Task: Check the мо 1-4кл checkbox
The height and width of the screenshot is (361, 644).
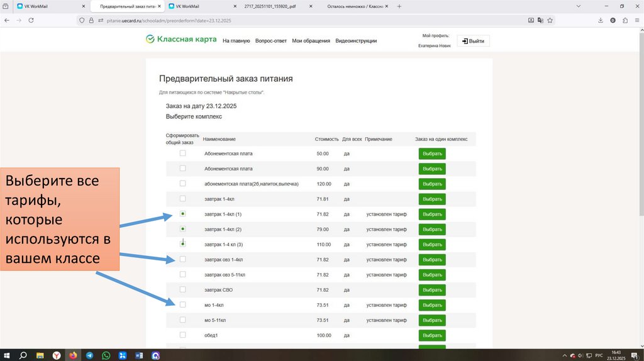Action: pos(183,305)
